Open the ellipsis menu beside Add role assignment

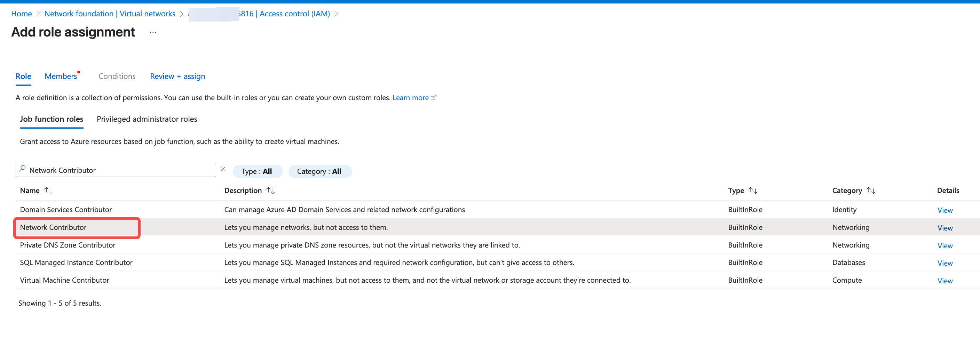153,33
